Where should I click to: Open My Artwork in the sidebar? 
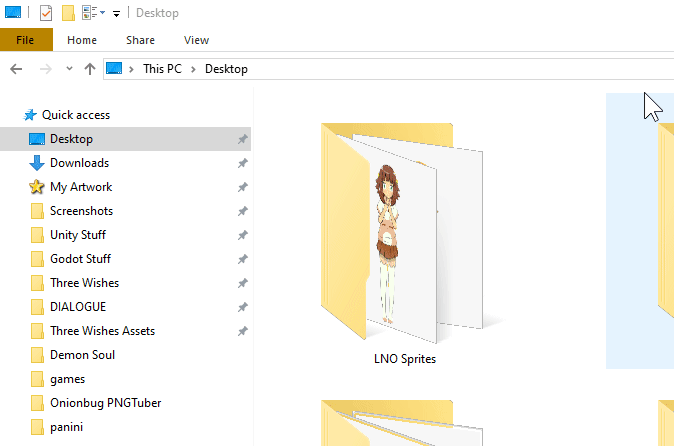(81, 187)
